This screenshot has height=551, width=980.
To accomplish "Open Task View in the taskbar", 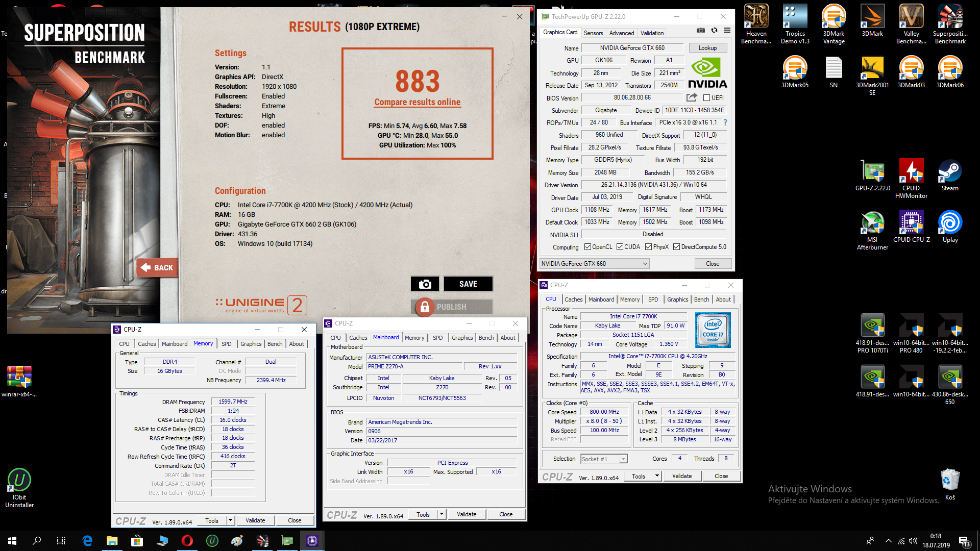I will click(x=61, y=541).
